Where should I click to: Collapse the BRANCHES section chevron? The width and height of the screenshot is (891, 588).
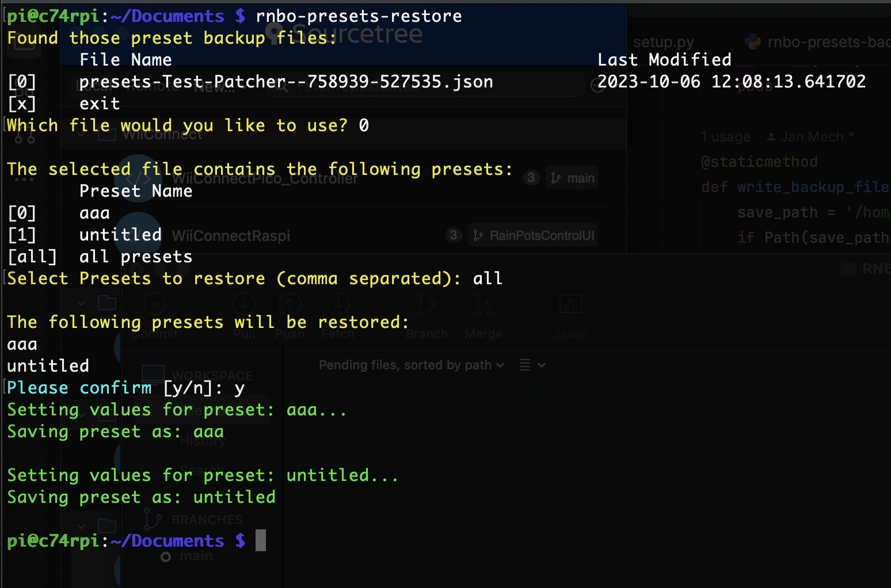click(x=81, y=526)
